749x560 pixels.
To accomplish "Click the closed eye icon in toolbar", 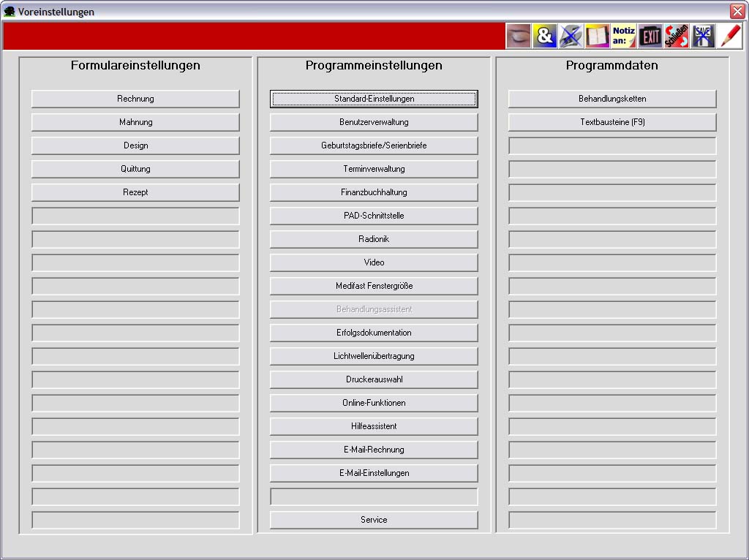I will (x=519, y=36).
